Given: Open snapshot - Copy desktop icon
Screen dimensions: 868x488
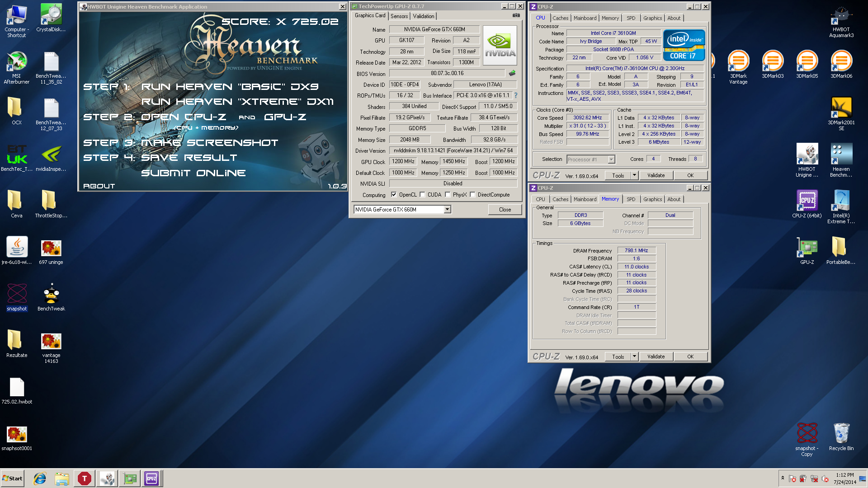Looking at the screenshot, I should pyautogui.click(x=807, y=440).
